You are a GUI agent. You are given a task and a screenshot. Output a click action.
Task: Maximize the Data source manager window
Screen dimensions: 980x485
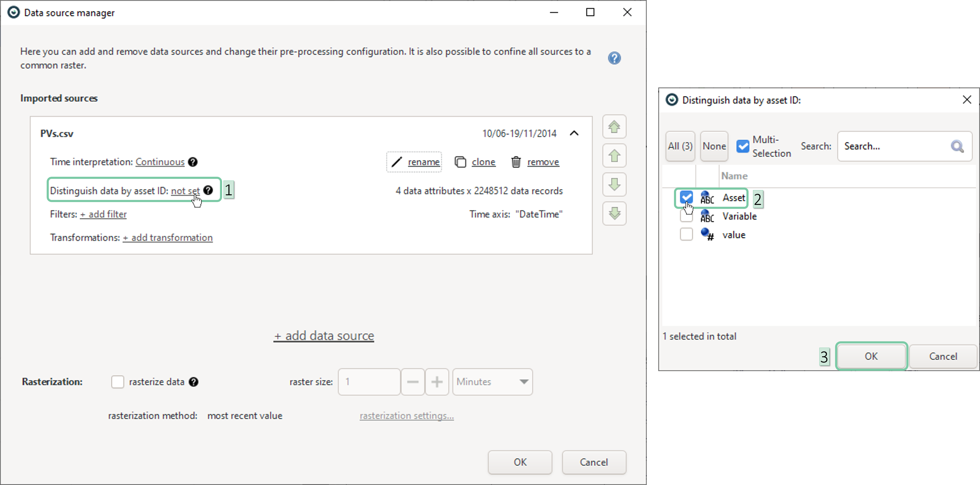(x=590, y=13)
